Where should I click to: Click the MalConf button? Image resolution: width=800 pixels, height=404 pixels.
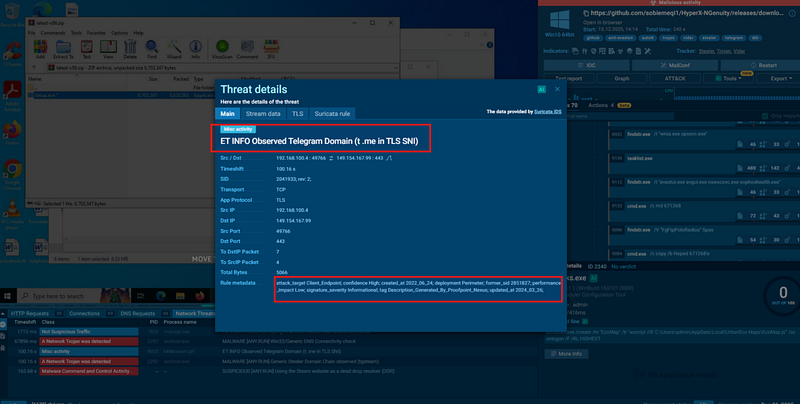pyautogui.click(x=674, y=65)
